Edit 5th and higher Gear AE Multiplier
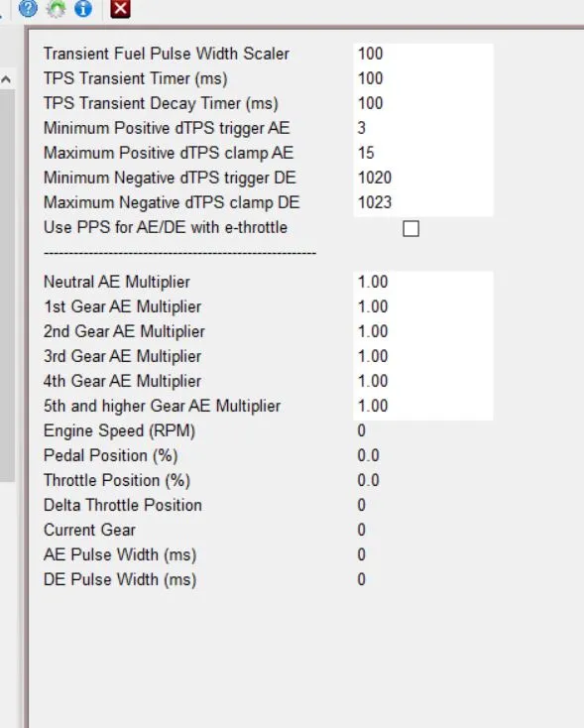This screenshot has height=728, width=584. (x=423, y=407)
